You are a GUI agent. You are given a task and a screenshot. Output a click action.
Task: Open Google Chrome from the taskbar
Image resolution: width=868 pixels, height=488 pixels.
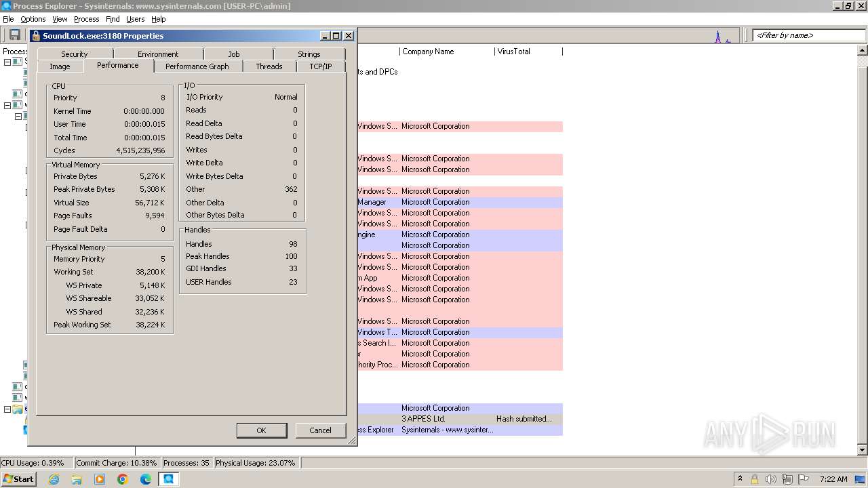pos(123,479)
